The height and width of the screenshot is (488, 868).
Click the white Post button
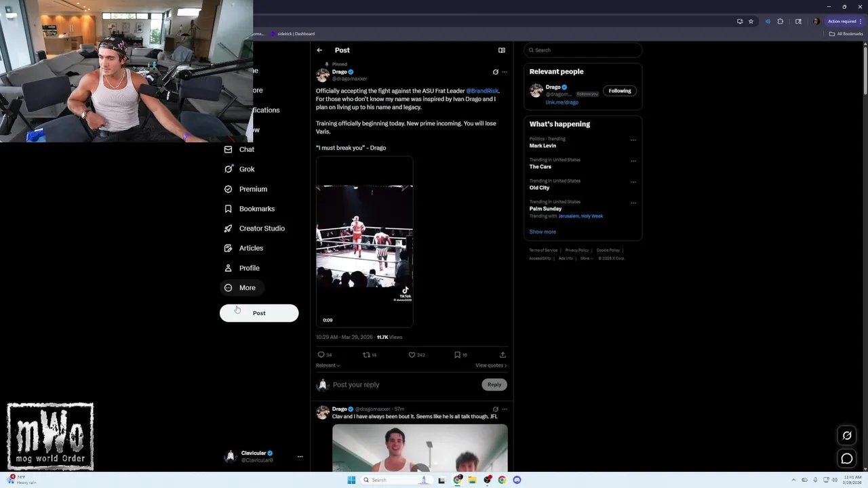tap(259, 313)
